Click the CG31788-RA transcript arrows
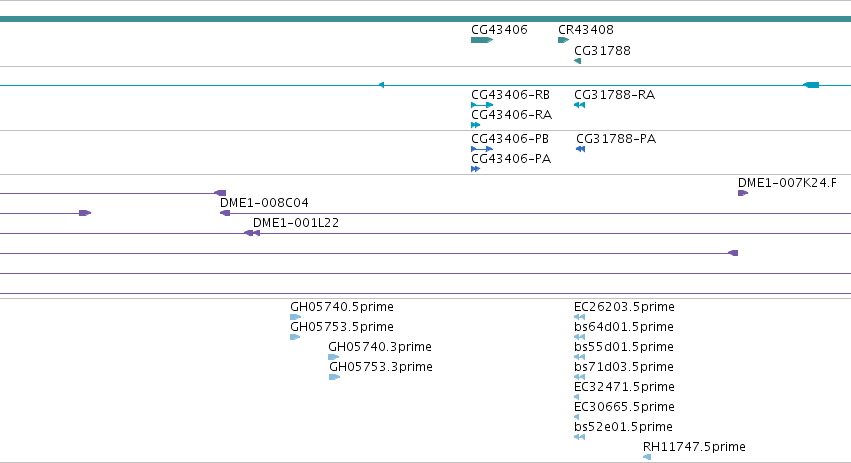 tap(580, 105)
